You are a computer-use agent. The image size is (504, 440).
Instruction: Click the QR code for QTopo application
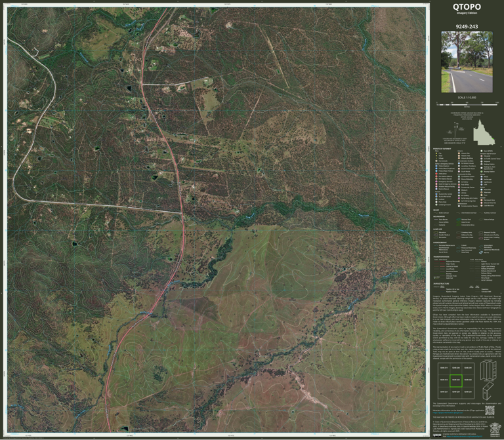(x=490, y=410)
